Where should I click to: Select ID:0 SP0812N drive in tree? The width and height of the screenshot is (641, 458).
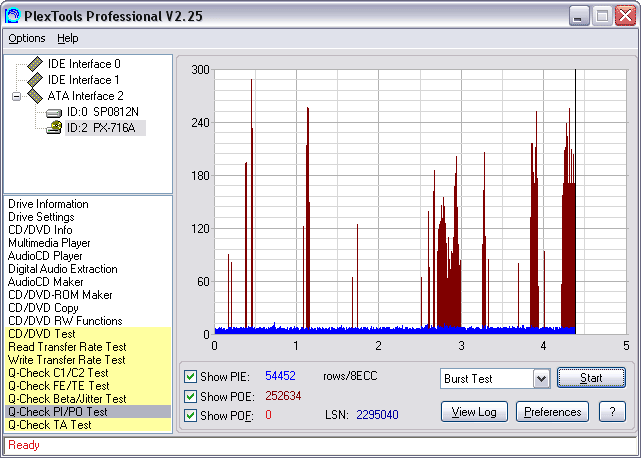[103, 112]
